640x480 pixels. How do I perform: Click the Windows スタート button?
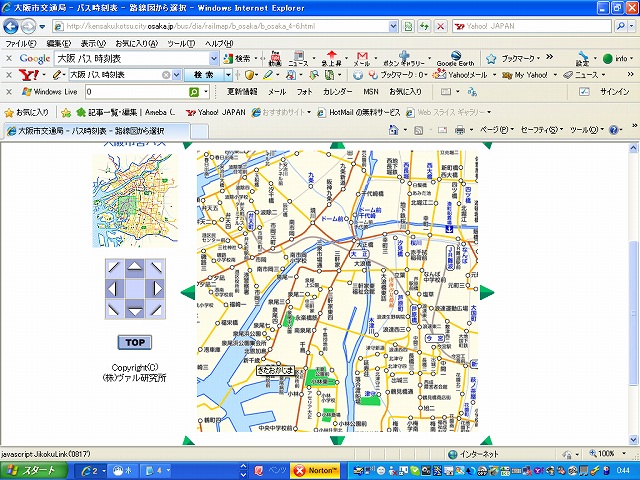pyautogui.click(x=38, y=469)
